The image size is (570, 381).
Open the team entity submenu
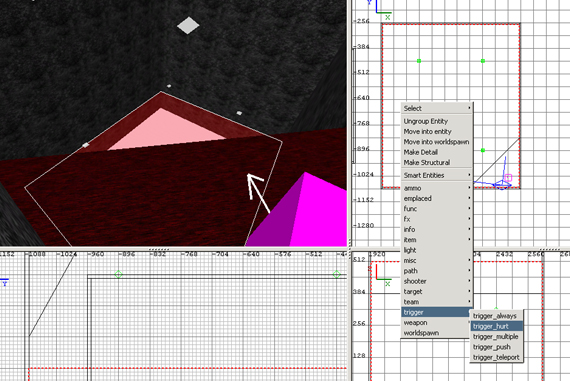[x=437, y=302]
